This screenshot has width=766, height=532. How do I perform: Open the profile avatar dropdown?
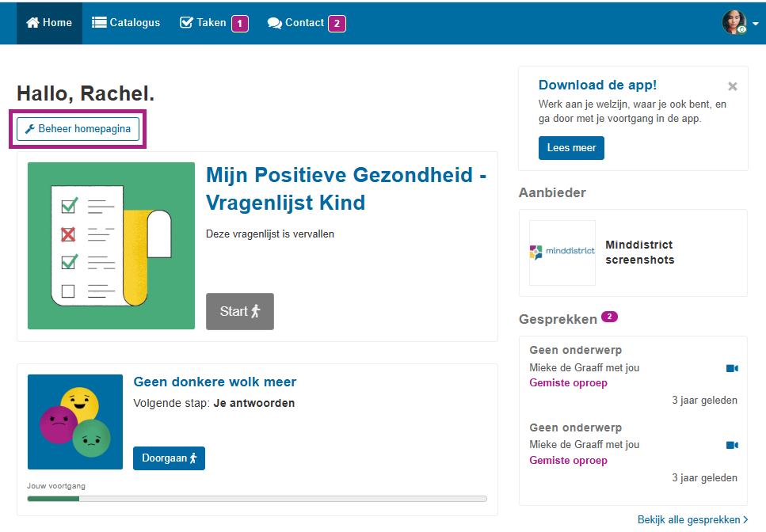[735, 22]
